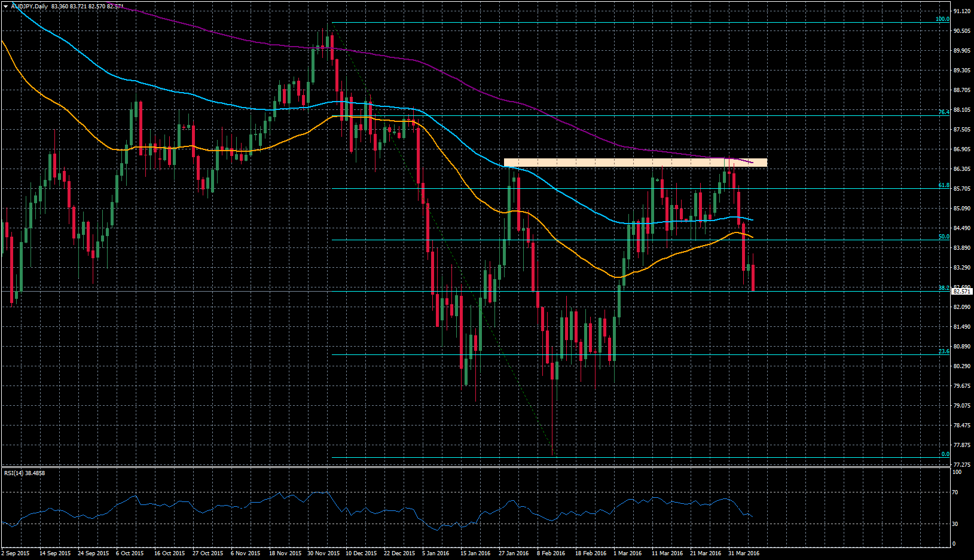Select the Fibonacci 61.8 level label
Image resolution: width=974 pixels, height=560 pixels.
click(x=944, y=185)
